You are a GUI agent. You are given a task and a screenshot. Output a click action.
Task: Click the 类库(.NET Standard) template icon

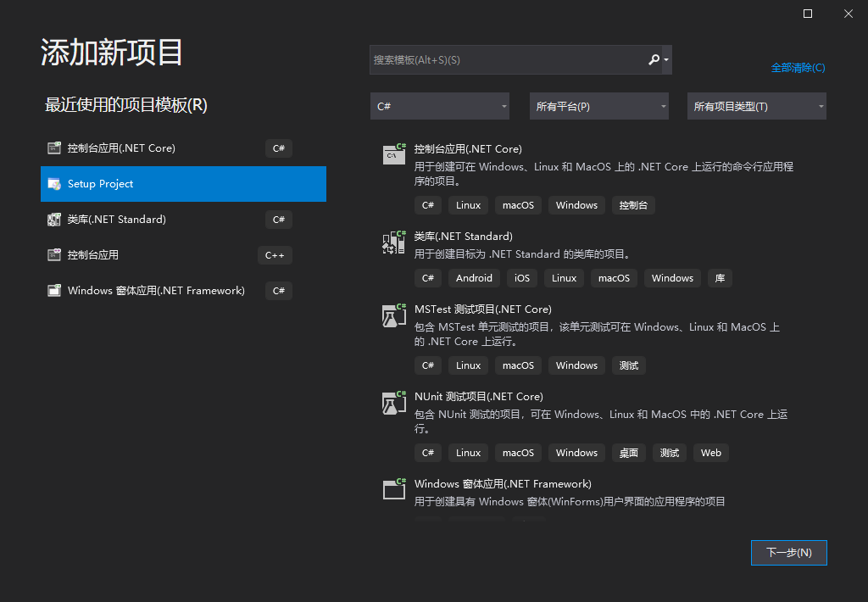click(x=393, y=242)
